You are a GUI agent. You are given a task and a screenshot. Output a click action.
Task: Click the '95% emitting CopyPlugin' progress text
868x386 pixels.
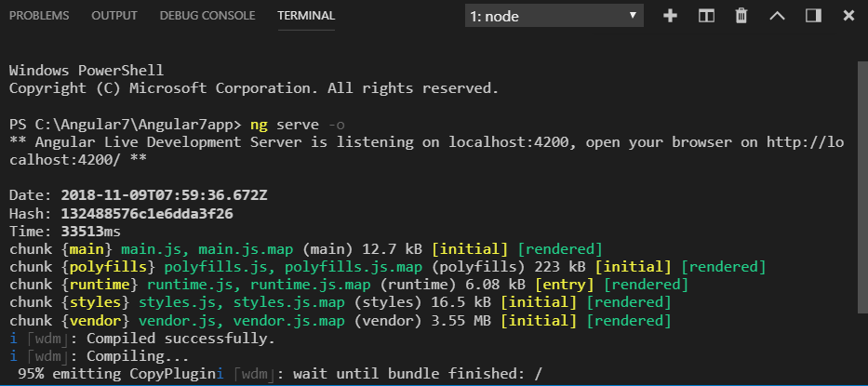116,374
